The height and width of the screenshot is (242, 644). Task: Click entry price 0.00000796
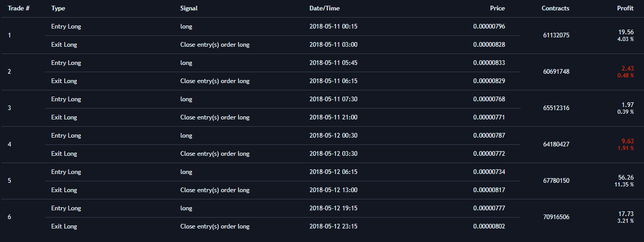pyautogui.click(x=489, y=26)
